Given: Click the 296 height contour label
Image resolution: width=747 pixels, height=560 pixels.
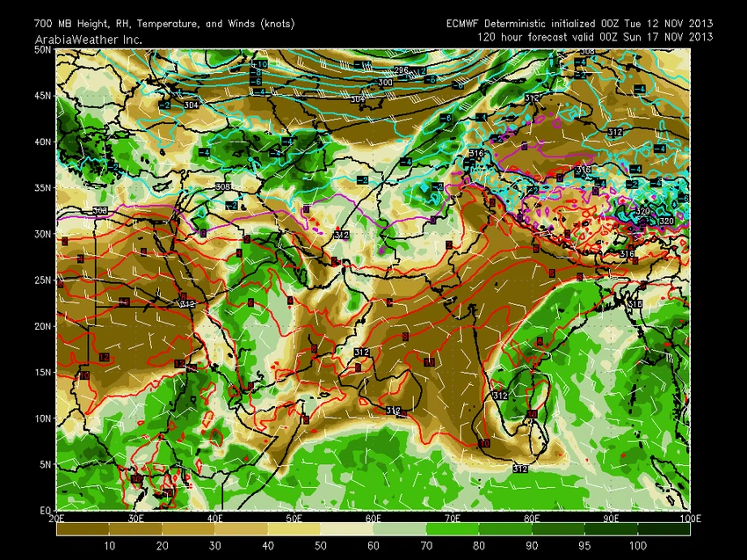Looking at the screenshot, I should point(402,70).
